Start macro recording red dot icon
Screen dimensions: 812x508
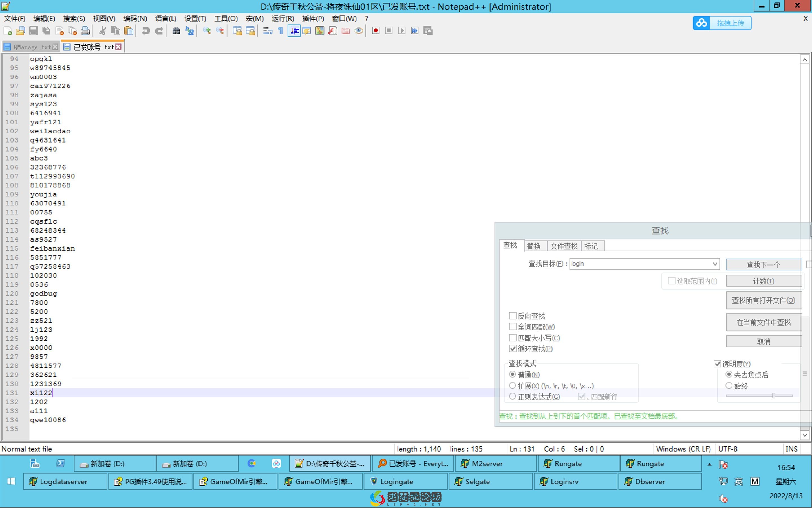pyautogui.click(x=376, y=31)
